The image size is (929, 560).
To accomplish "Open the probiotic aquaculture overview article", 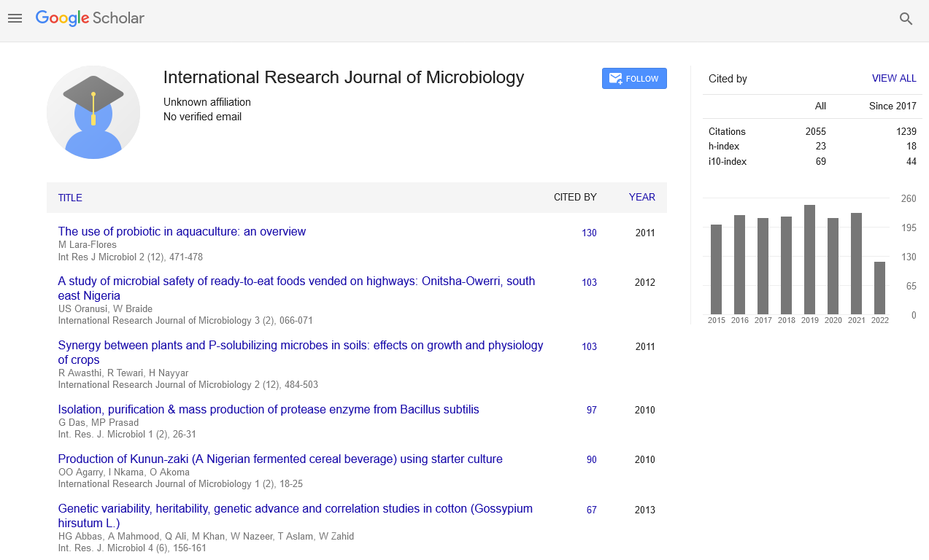I will pos(181,231).
